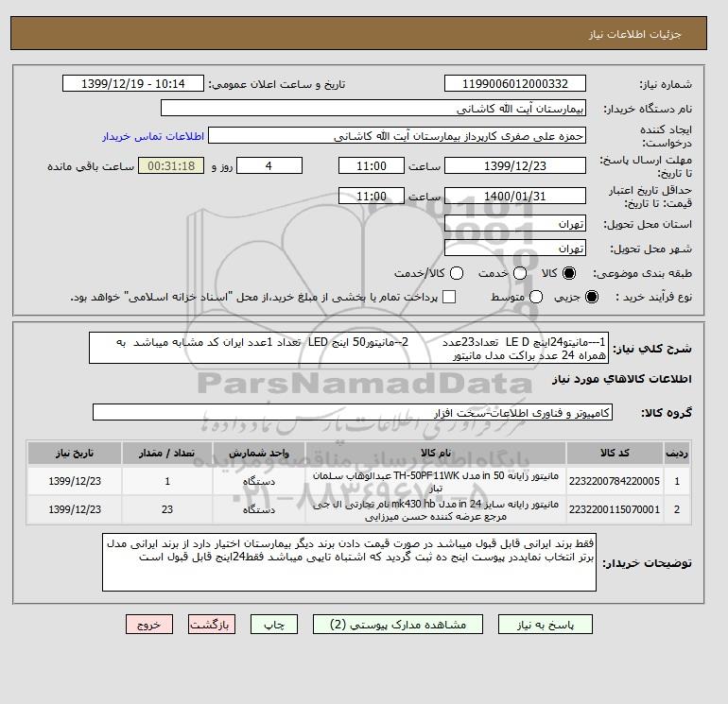Click product code 2232200115070001
728x704 pixels.
coord(615,509)
